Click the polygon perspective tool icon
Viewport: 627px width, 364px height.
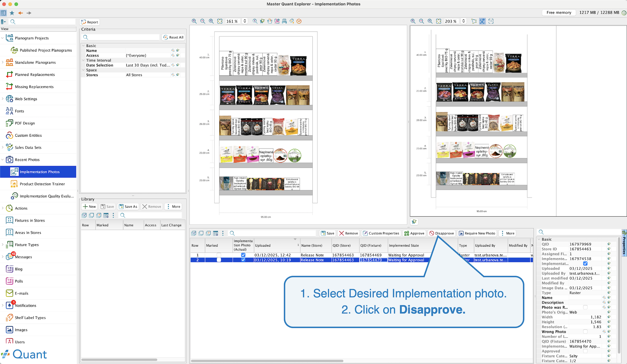coord(474,21)
